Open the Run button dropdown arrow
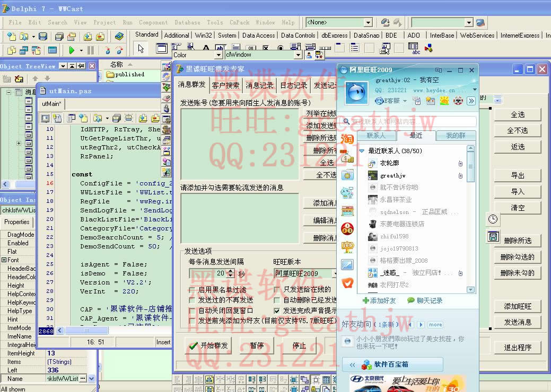Screen dimensions: 551x392 81,50
